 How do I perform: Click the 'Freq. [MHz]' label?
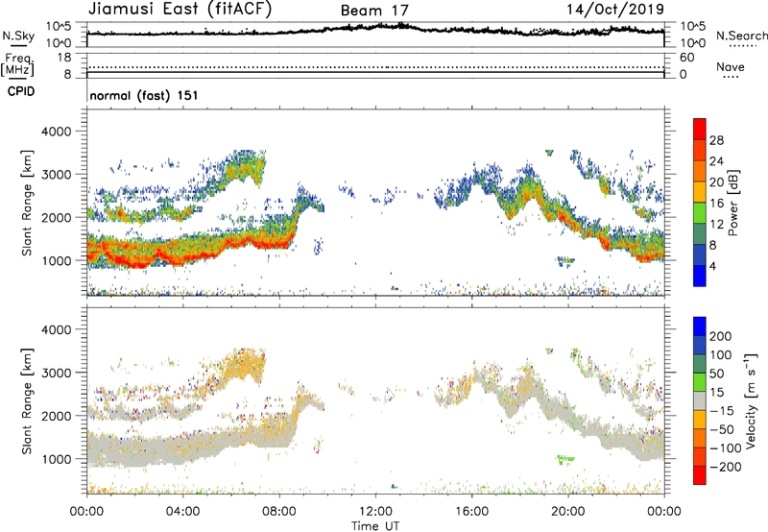[17, 64]
